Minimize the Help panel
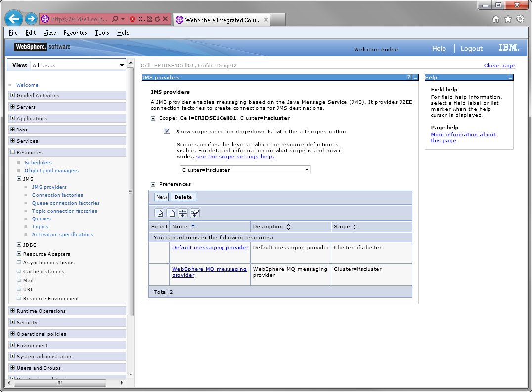 pyautogui.click(x=510, y=77)
